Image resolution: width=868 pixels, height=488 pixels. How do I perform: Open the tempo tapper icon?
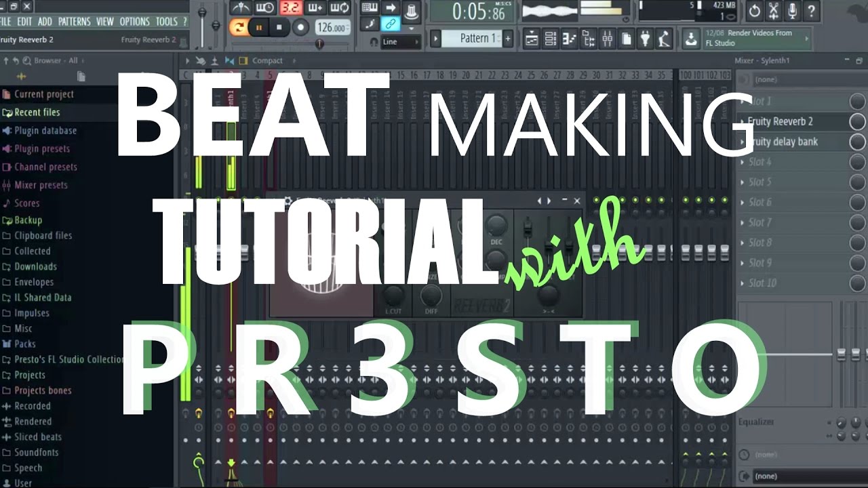(665, 39)
